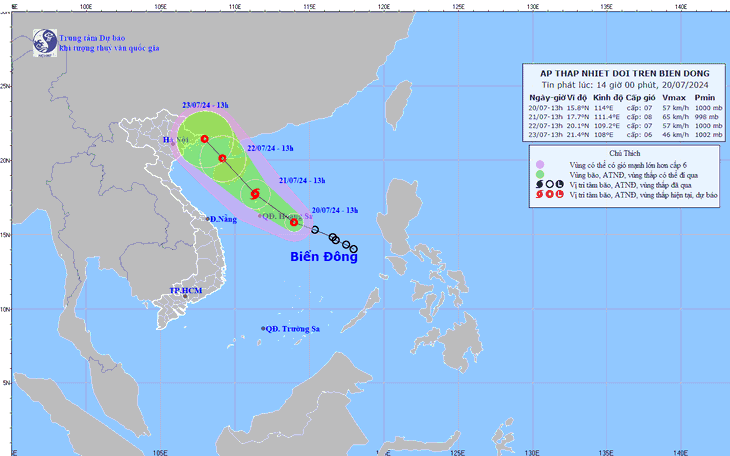Click the red dotted circle legend icon
This screenshot has height=456, width=730.
pos(550,194)
